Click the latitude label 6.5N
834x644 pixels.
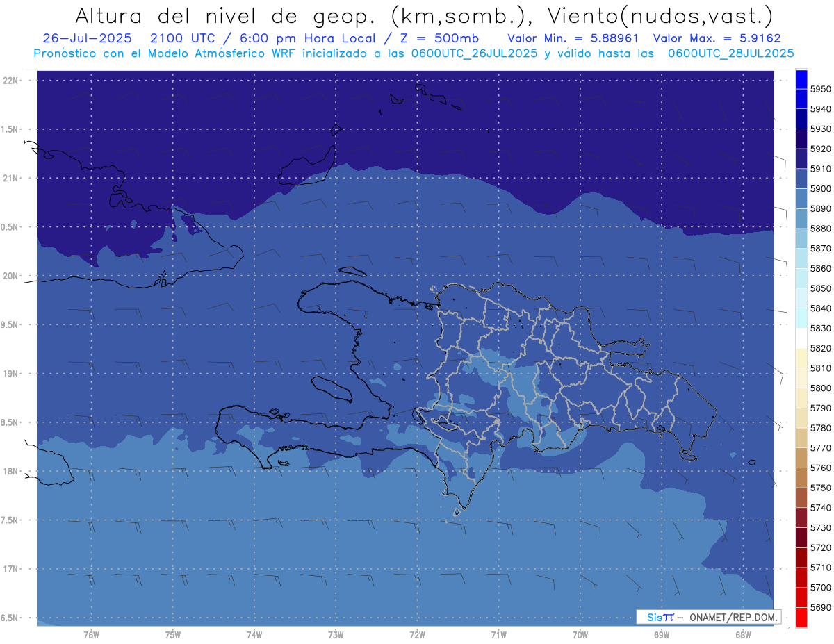[10, 618]
